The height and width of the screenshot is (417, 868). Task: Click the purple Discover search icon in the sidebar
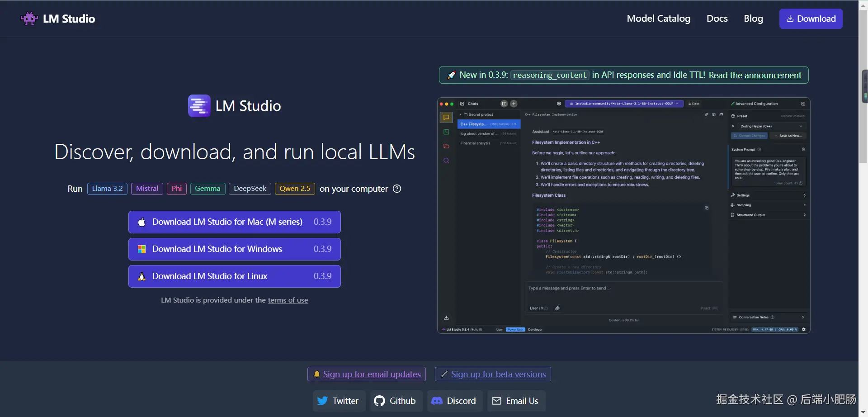click(x=446, y=161)
